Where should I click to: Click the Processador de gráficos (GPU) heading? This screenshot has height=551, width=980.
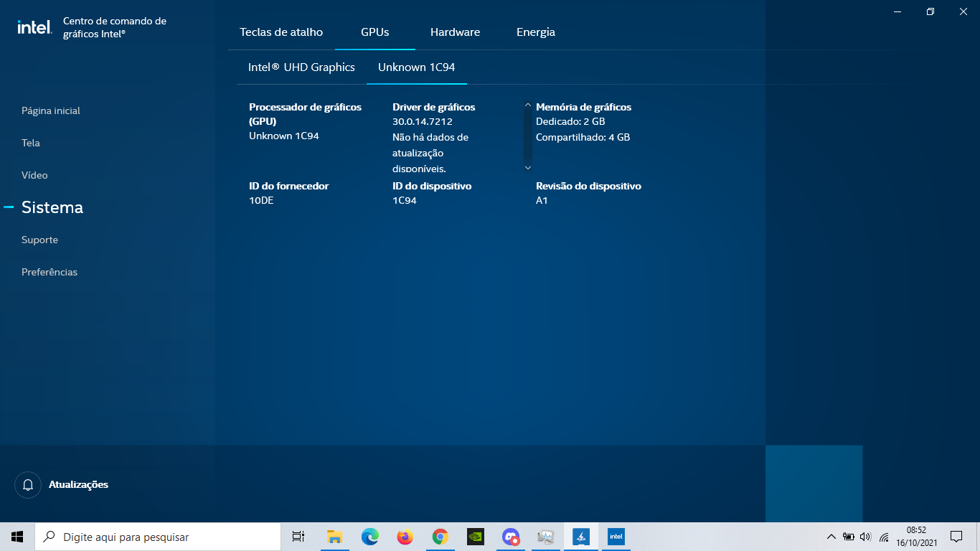click(305, 114)
